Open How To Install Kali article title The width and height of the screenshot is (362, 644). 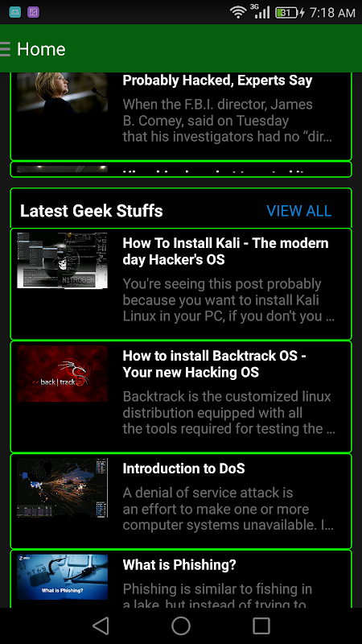225,251
